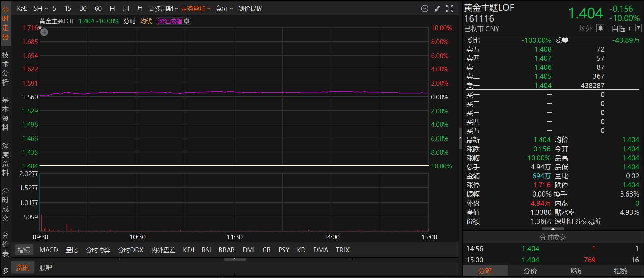Open the price alert bell icon
This screenshot has height=278, width=644.
pos(600,29)
